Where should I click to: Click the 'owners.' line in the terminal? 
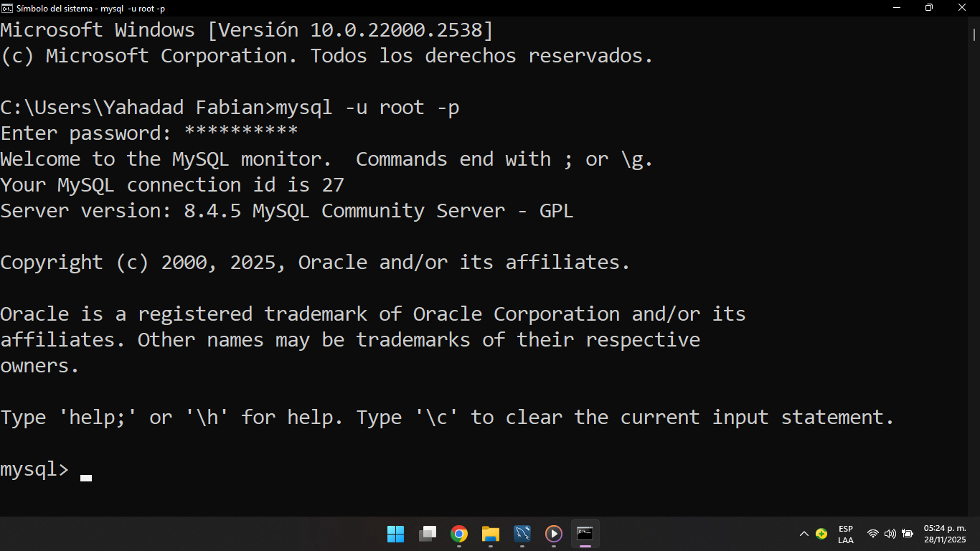coord(40,366)
